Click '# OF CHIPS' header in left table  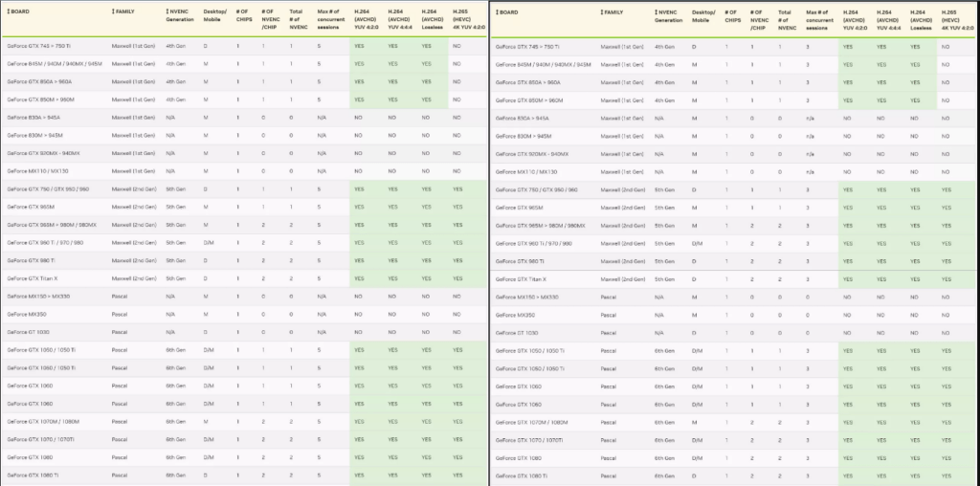pos(244,15)
